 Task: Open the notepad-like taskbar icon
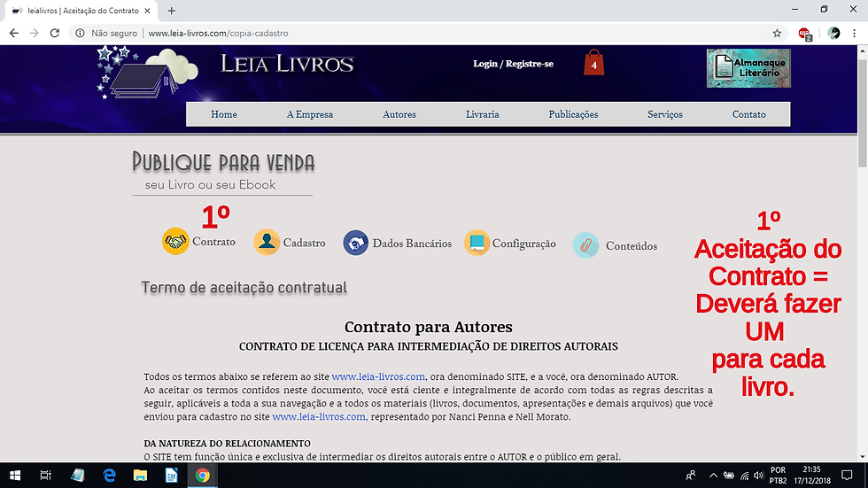click(x=78, y=476)
